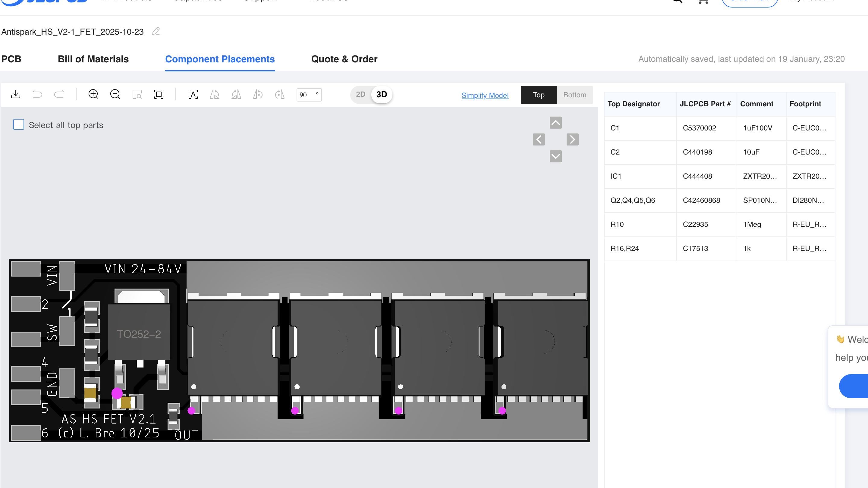Open the Bill of Materials tab
868x488 pixels.
pos(93,59)
